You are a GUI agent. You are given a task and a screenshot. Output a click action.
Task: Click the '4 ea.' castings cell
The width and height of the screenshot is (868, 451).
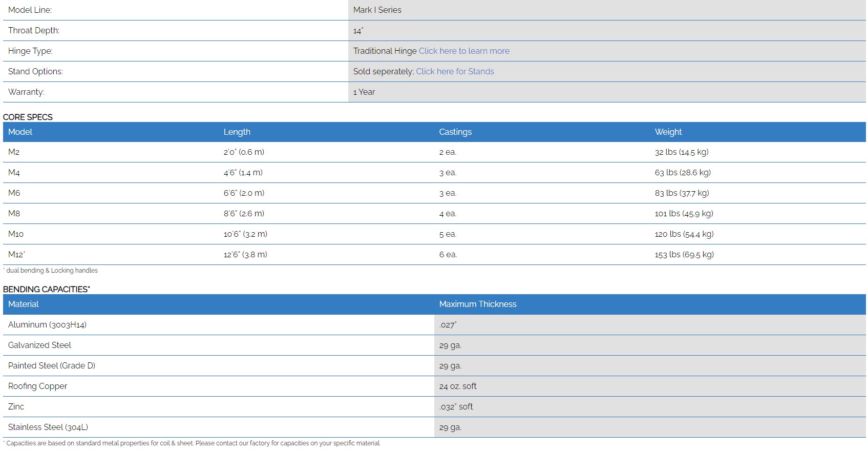(x=448, y=213)
